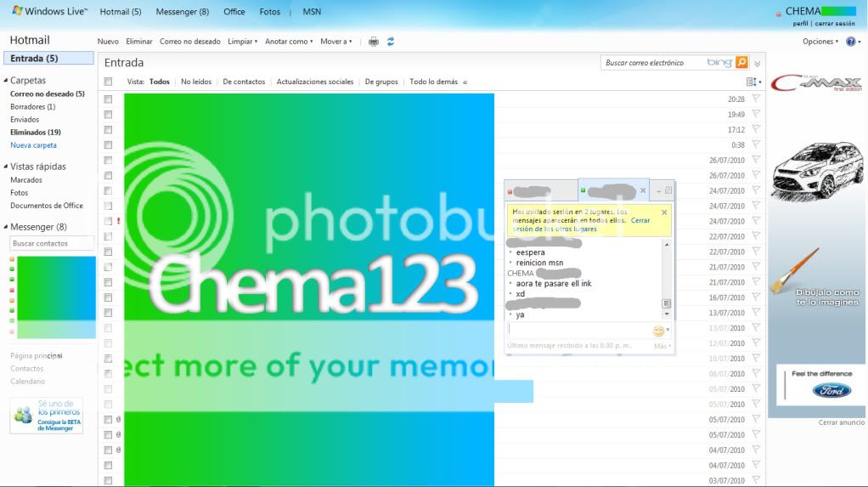Screen dimensions: 868x487
Task: Open the Limpiar dropdown
Action: point(242,42)
